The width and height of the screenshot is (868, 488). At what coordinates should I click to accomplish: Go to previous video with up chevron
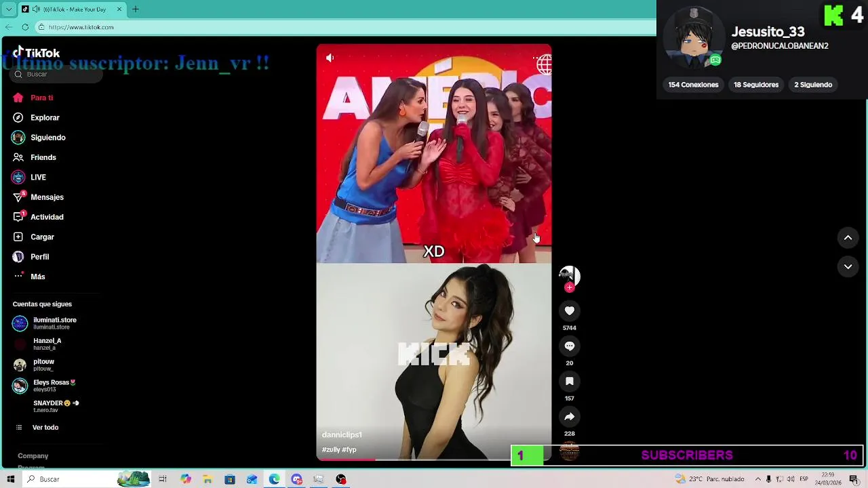[848, 238]
